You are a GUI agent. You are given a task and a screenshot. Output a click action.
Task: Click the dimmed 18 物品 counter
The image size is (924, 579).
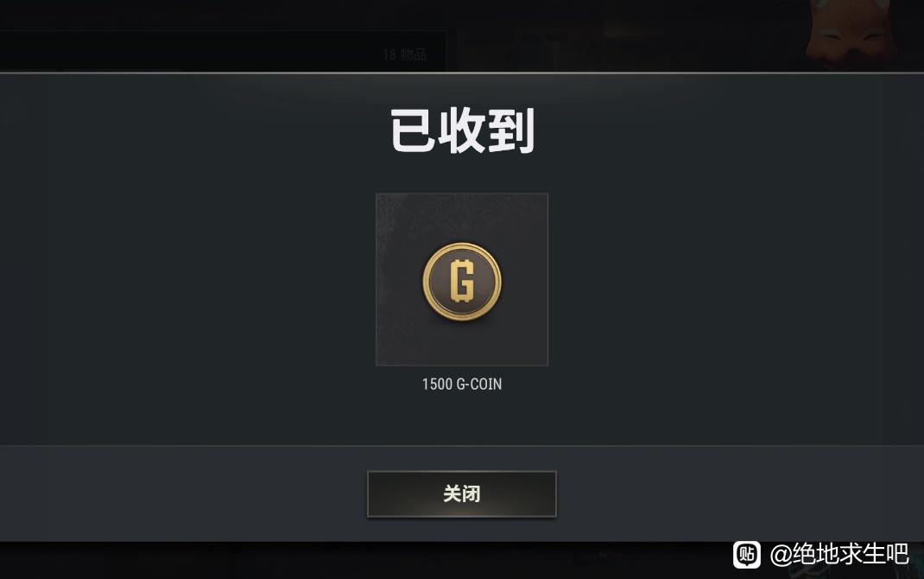click(x=404, y=54)
